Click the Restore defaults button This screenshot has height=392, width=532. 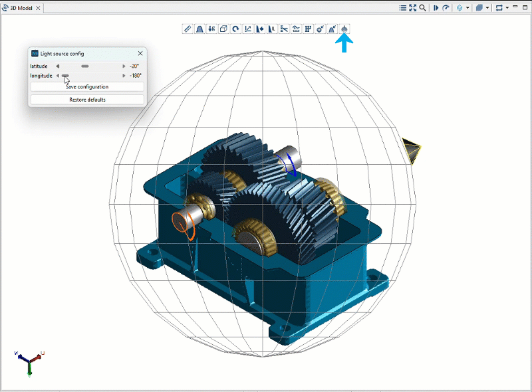[x=86, y=99]
